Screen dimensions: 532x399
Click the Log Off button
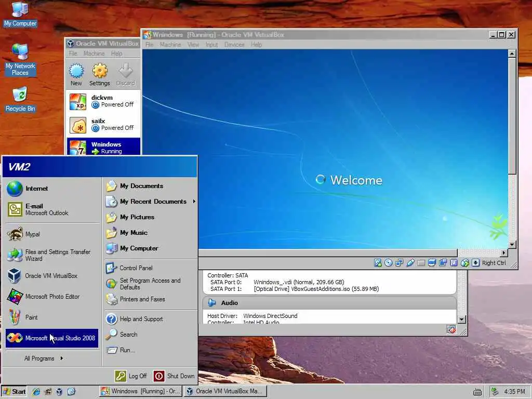131,376
